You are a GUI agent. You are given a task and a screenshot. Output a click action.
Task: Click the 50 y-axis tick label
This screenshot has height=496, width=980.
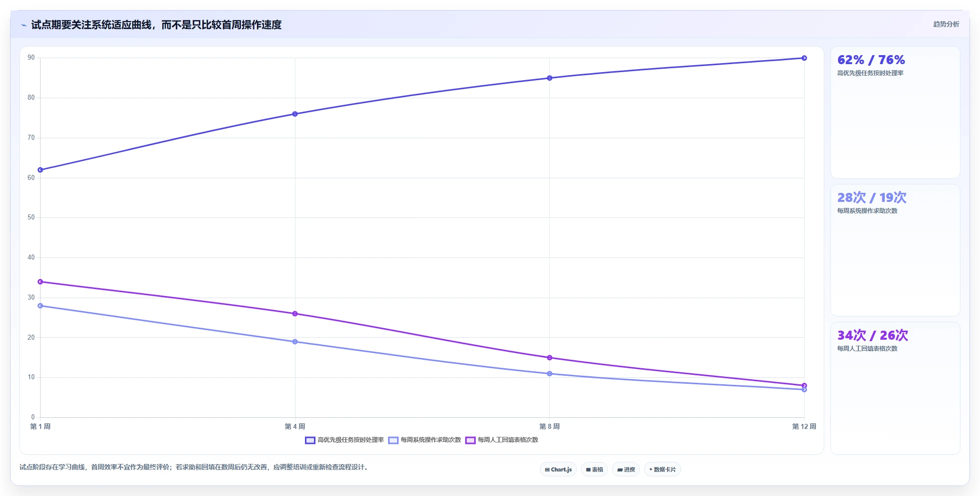pos(31,217)
